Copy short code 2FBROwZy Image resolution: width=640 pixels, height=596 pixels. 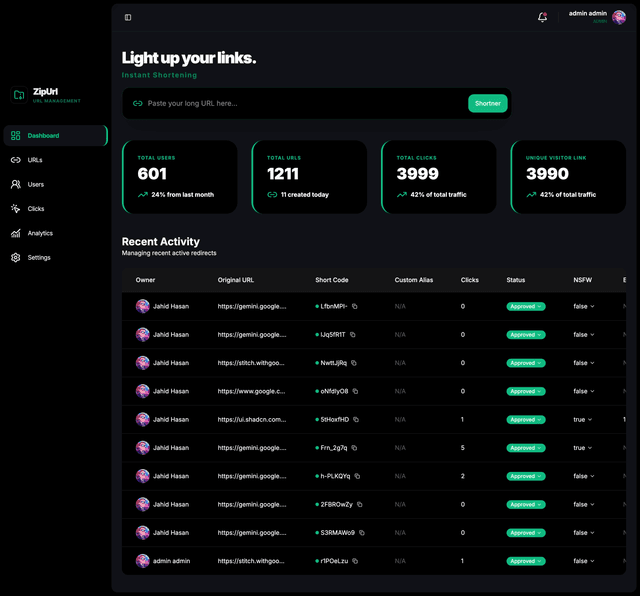(360, 505)
